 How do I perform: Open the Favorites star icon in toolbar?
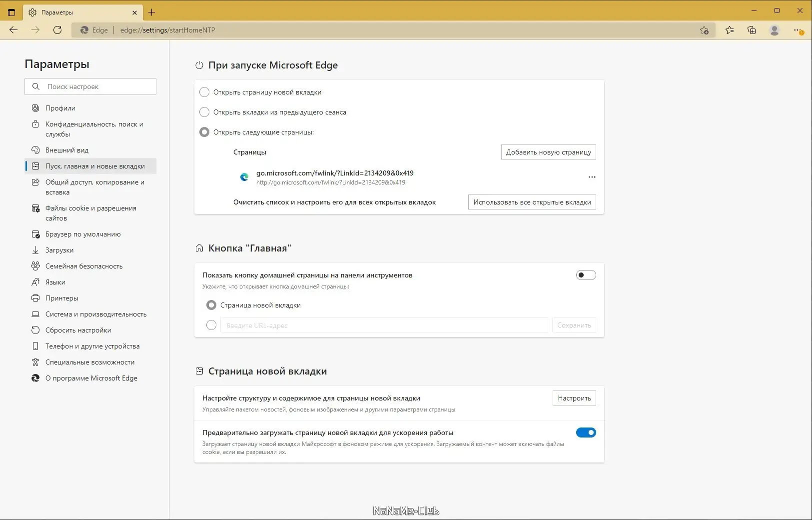(730, 30)
